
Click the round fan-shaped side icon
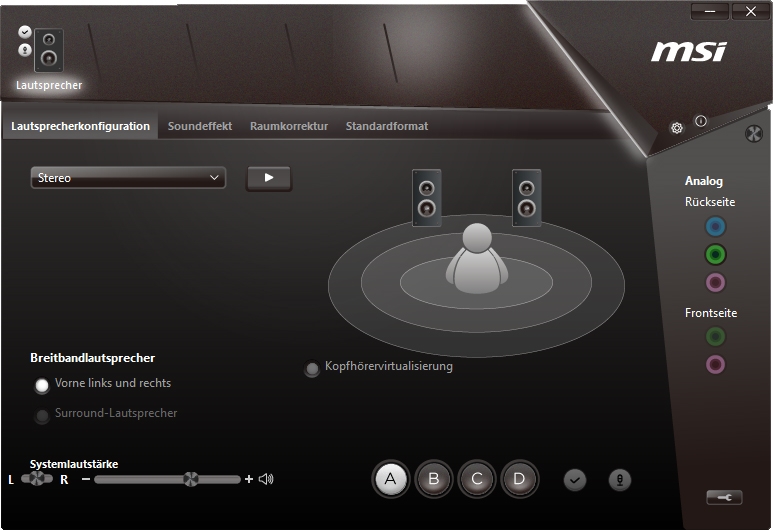point(754,134)
